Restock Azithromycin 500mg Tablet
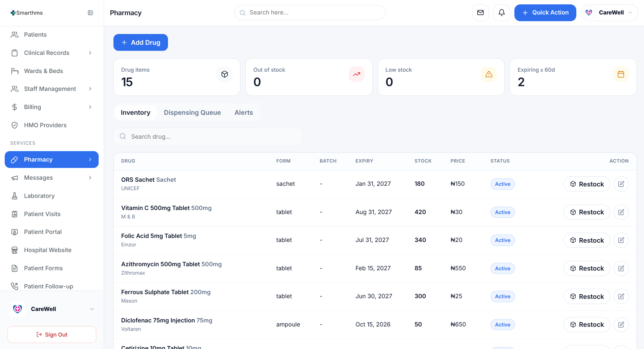This screenshot has width=644, height=349. tap(587, 269)
